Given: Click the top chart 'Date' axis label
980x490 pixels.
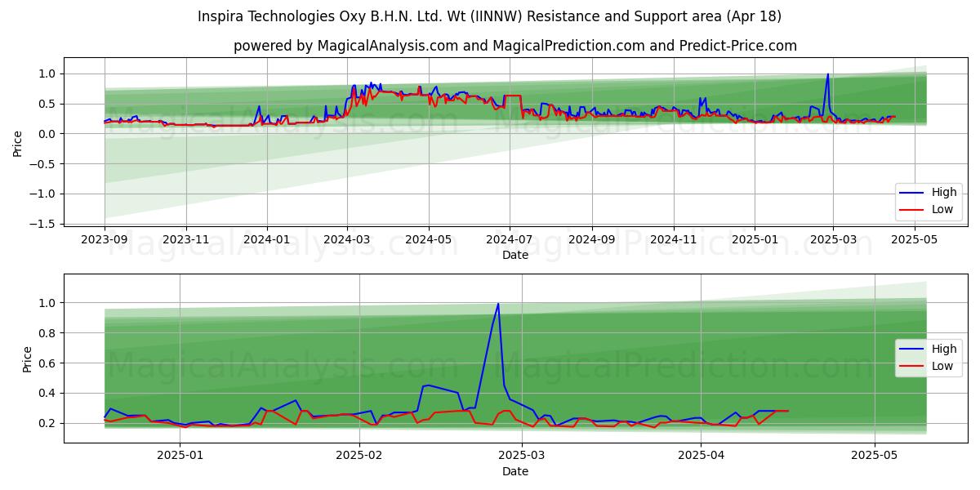Looking at the screenshot, I should click(x=515, y=255).
